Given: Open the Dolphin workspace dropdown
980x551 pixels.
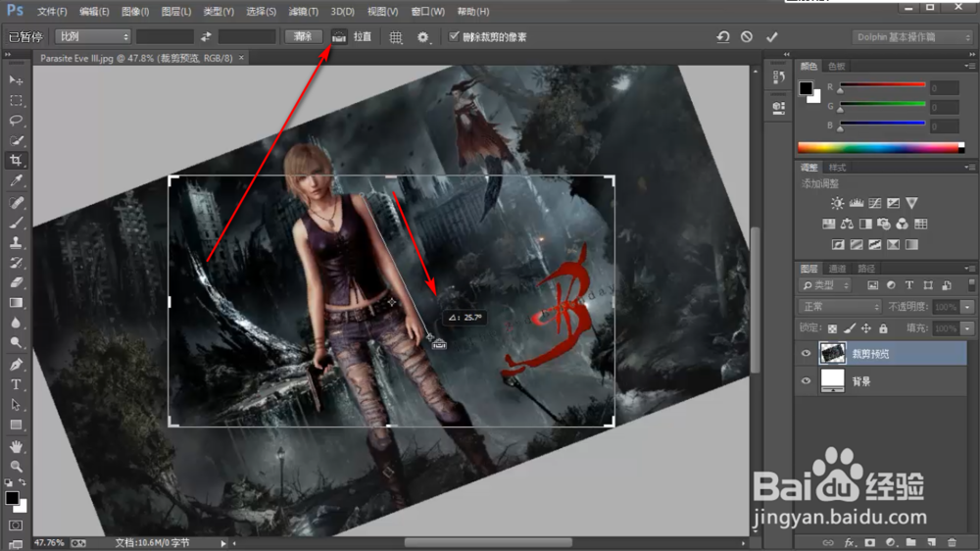Looking at the screenshot, I should [912, 37].
